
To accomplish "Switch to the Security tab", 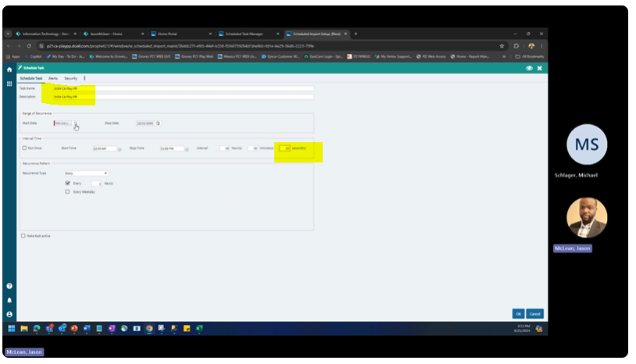I will click(70, 78).
